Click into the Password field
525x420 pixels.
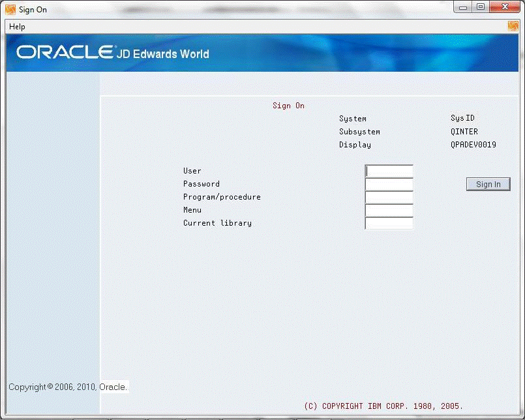click(x=389, y=184)
